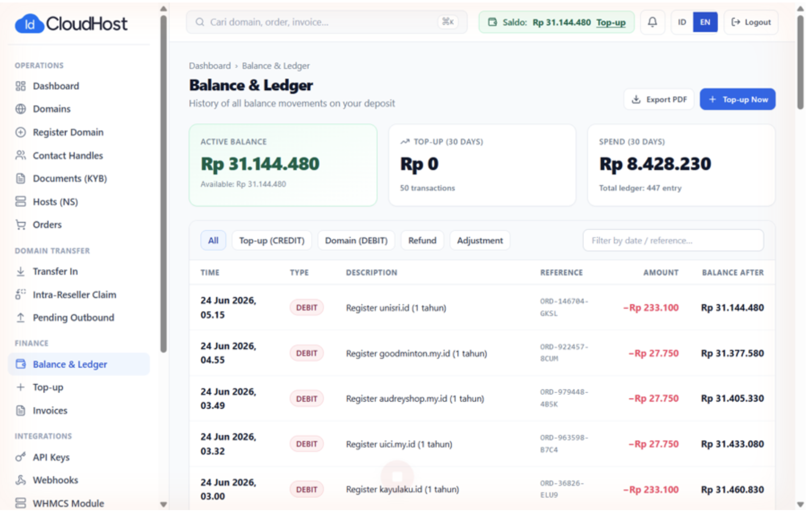Click the TIME column header
The image size is (812, 520).
click(x=210, y=273)
